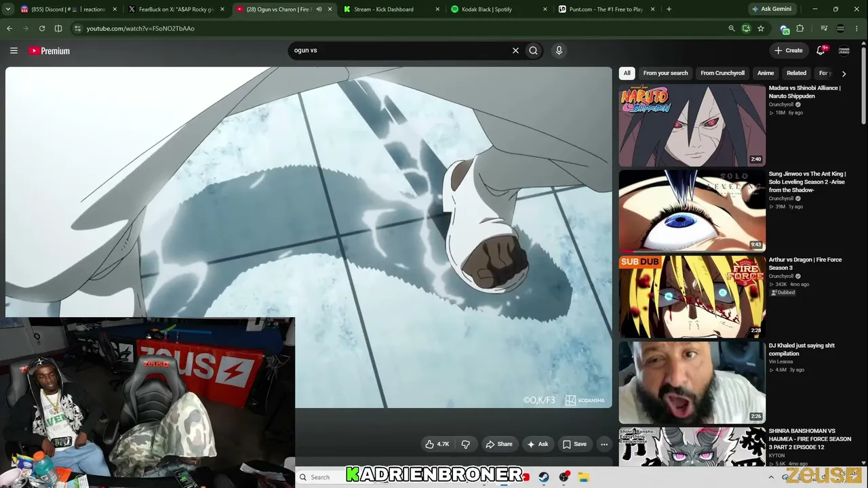This screenshot has width=868, height=488.
Task: Switch to the Punt.com tab
Action: point(607,9)
